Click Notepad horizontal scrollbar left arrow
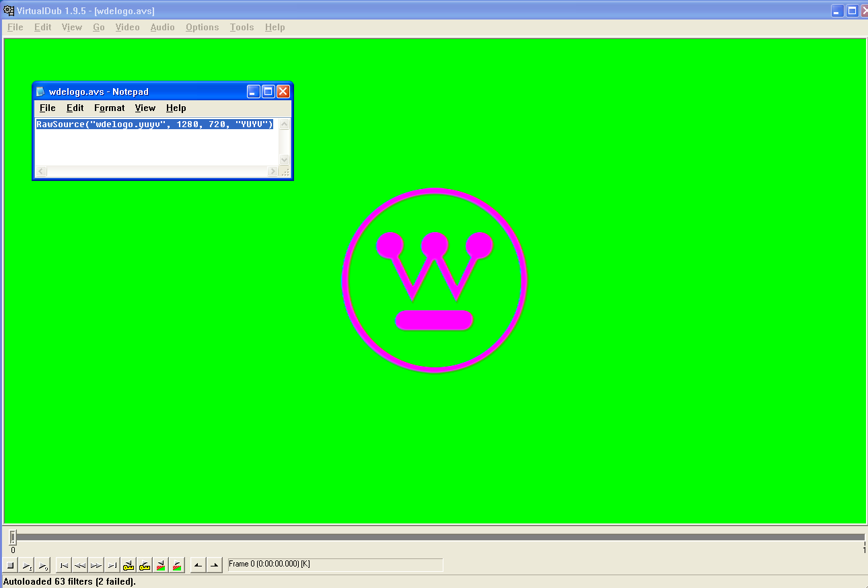Screen dimensions: 868x588 tap(40, 172)
